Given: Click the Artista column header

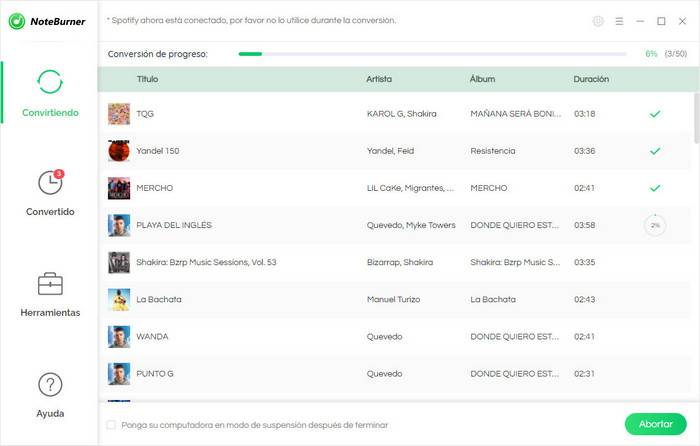Looking at the screenshot, I should pos(379,79).
